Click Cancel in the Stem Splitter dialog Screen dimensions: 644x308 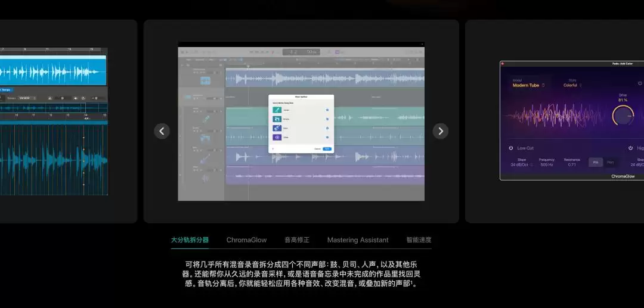pos(317,149)
